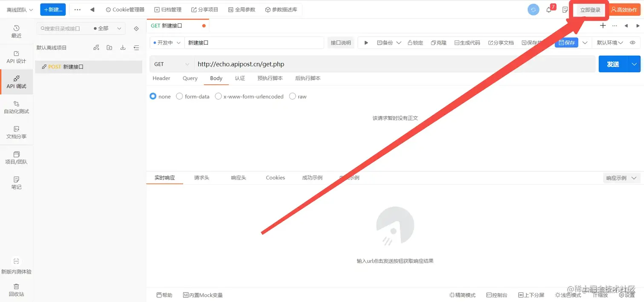644x302 pixels.
Task: Open the GET request method dropdown
Action: click(x=172, y=64)
